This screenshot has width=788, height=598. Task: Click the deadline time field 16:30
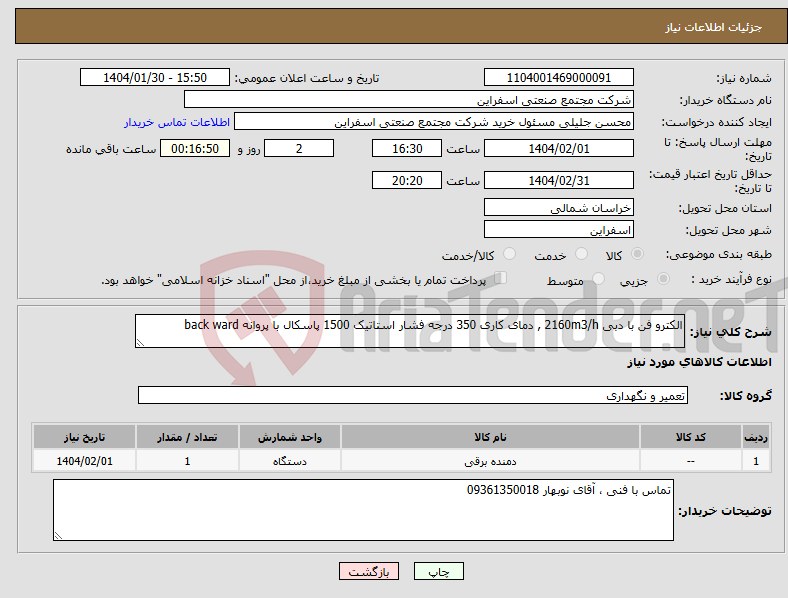[407, 148]
